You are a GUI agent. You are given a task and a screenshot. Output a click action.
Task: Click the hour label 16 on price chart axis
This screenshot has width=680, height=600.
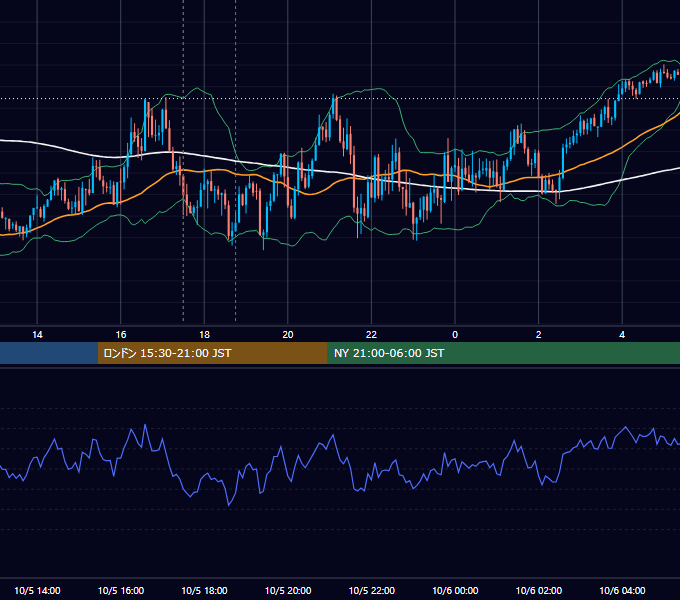click(121, 335)
